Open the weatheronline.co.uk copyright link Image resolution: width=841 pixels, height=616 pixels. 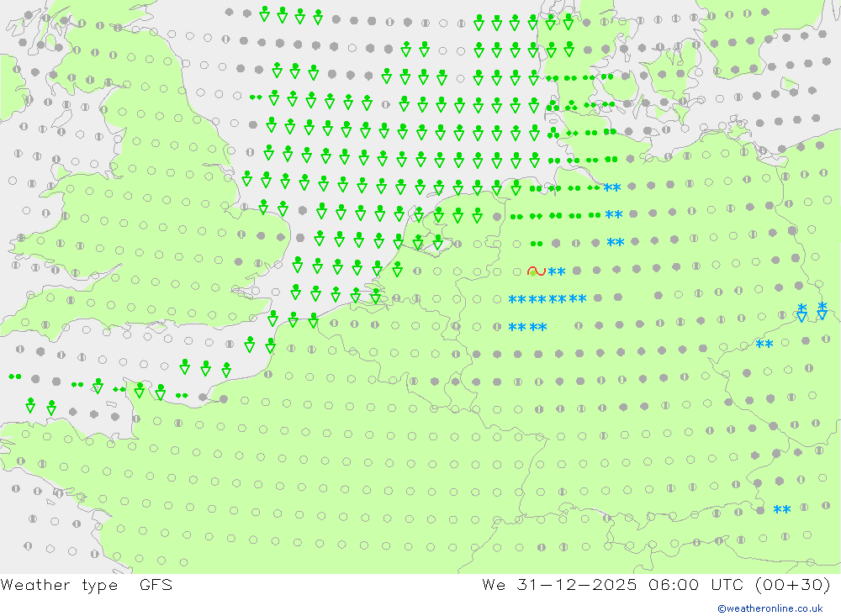(x=770, y=608)
